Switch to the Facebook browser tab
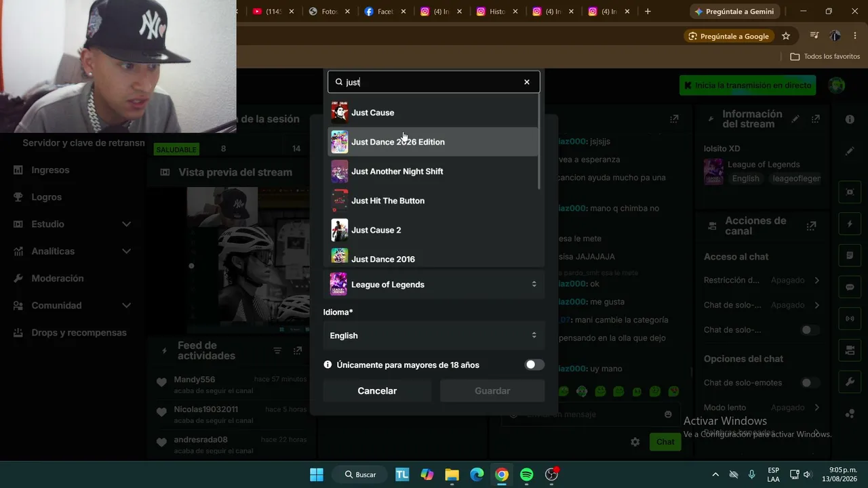Image resolution: width=868 pixels, height=488 pixels. pyautogui.click(x=384, y=12)
